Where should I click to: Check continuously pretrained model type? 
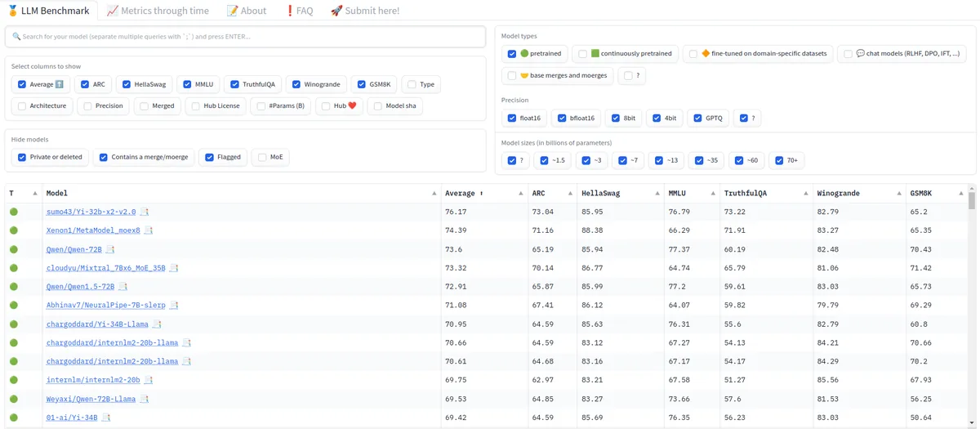tap(582, 53)
